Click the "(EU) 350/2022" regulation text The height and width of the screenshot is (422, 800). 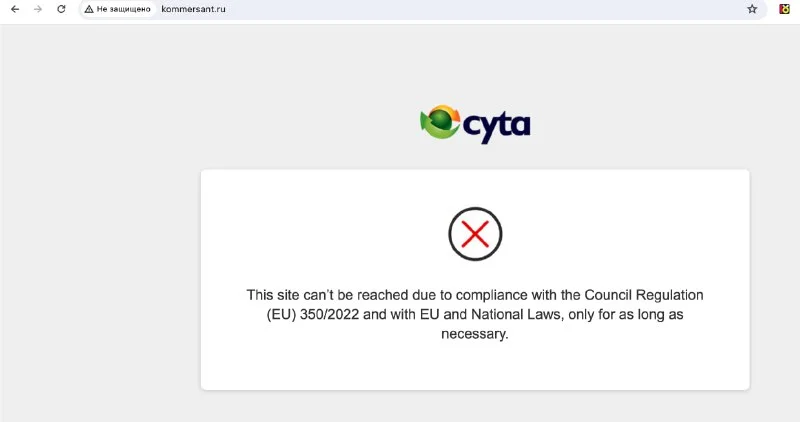tap(313, 314)
